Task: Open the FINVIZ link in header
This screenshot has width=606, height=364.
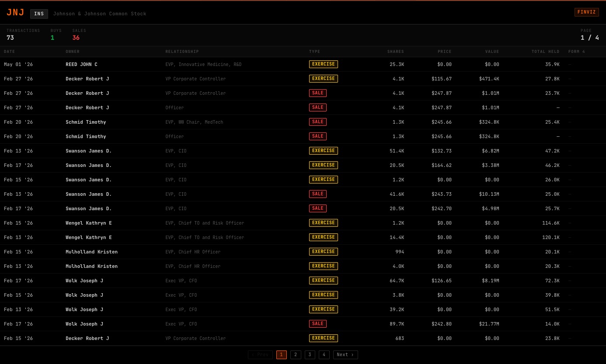Action: tap(586, 12)
